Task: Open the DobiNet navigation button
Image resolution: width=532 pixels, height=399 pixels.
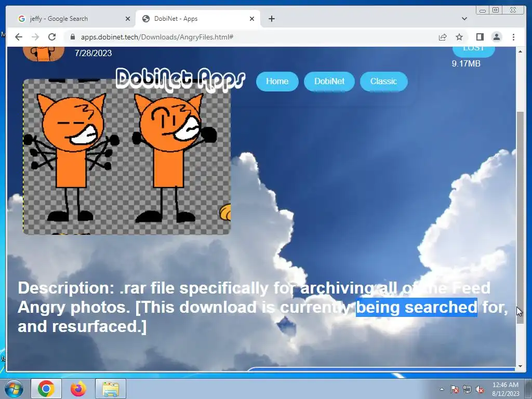Action: tap(329, 82)
